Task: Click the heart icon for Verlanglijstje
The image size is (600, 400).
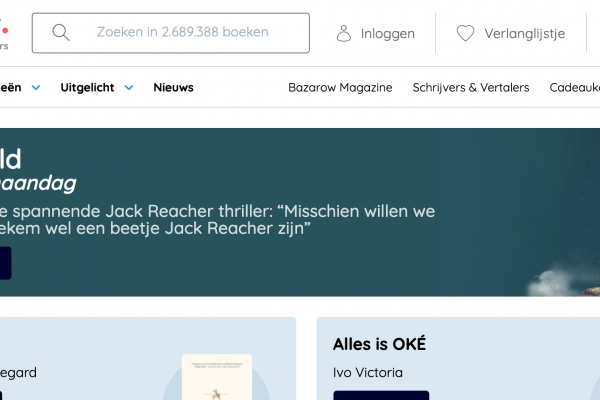Action: (465, 33)
